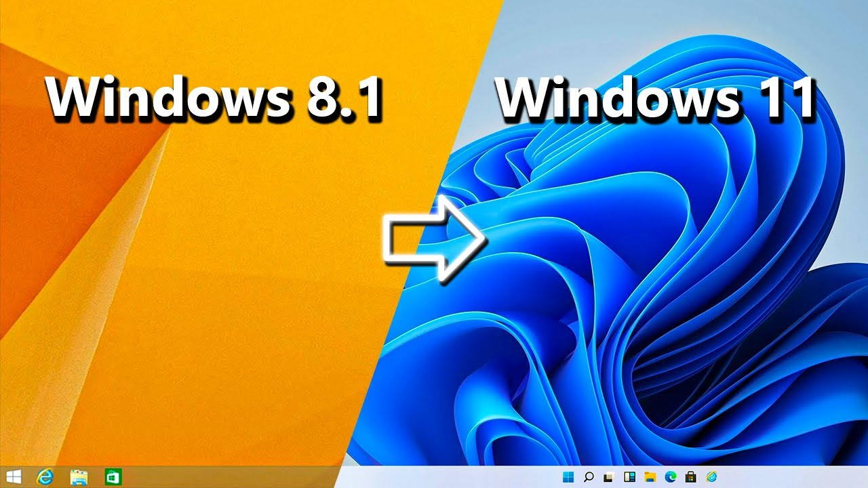Image resolution: width=868 pixels, height=488 pixels.
Task: Open the green Windows Store icon
Action: coord(113,476)
